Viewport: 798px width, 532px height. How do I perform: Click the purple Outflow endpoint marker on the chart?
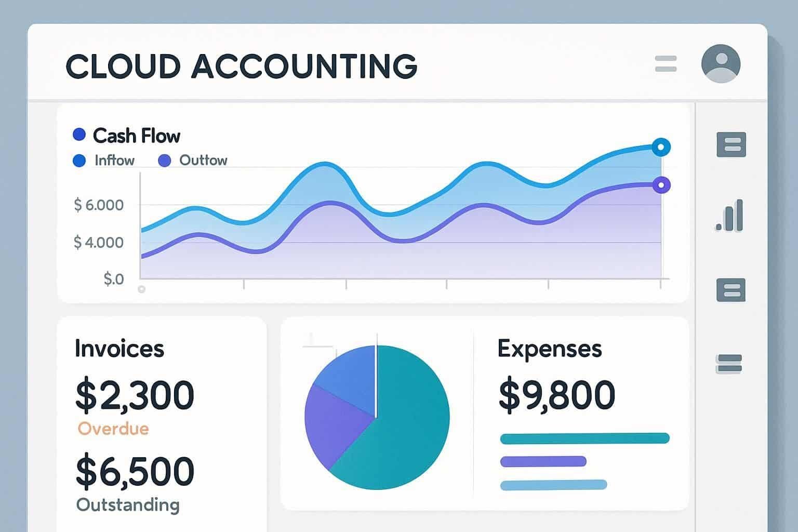point(660,184)
